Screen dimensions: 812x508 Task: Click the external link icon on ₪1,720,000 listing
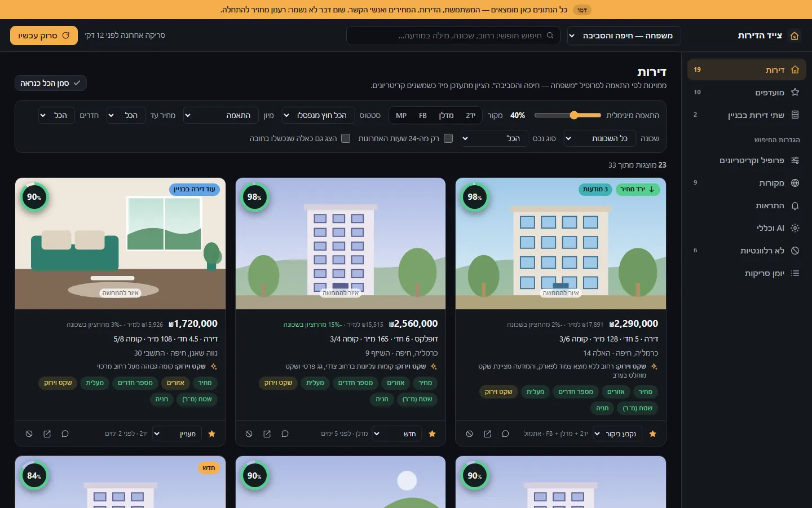coord(47,434)
